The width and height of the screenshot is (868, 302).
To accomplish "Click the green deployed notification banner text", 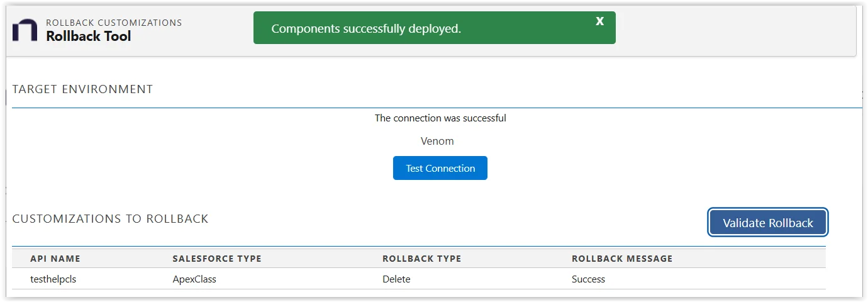I will tap(366, 29).
